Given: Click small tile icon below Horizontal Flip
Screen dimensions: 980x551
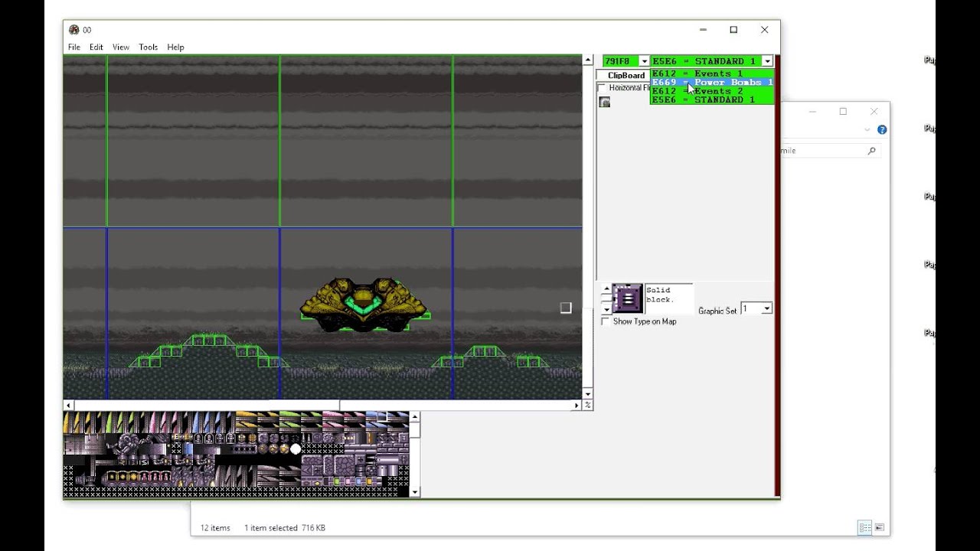Looking at the screenshot, I should (605, 102).
